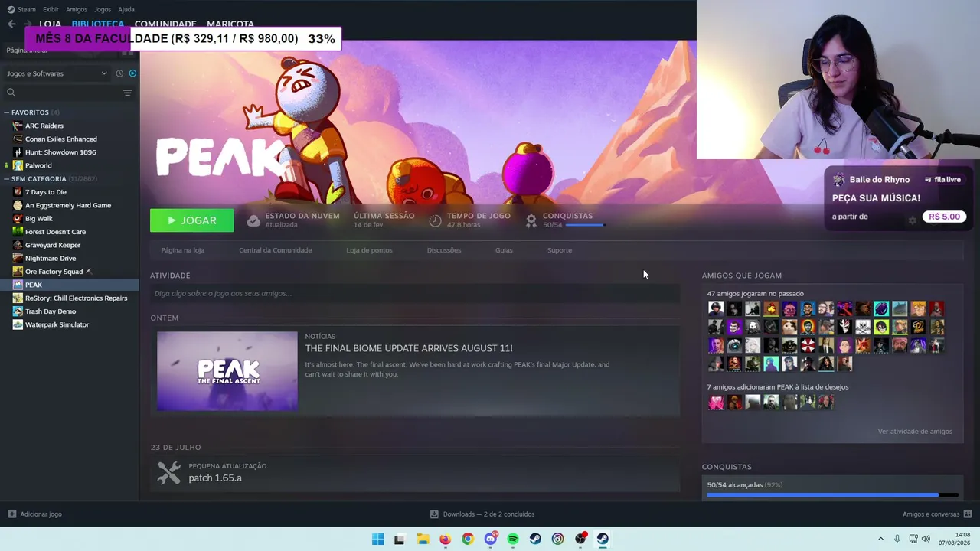Select Nightmare Drive in the library
Screen dimensions: 980x551
point(51,259)
